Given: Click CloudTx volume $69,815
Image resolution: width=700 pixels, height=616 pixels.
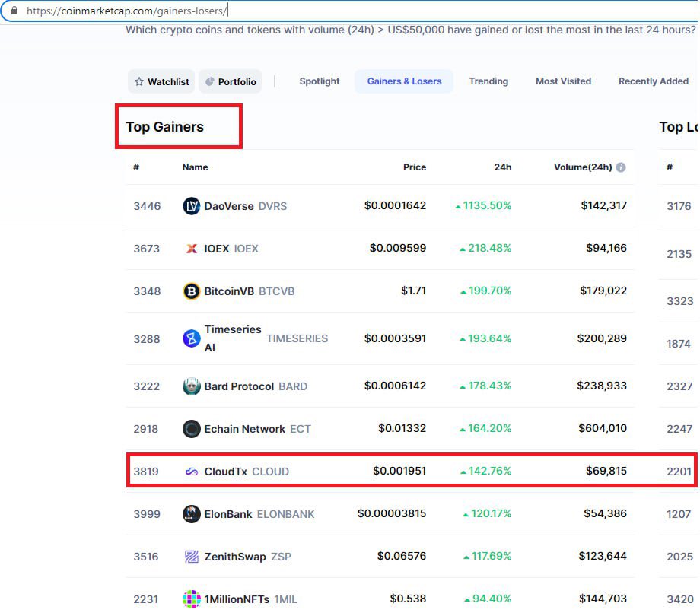Looking at the screenshot, I should pos(606,471).
